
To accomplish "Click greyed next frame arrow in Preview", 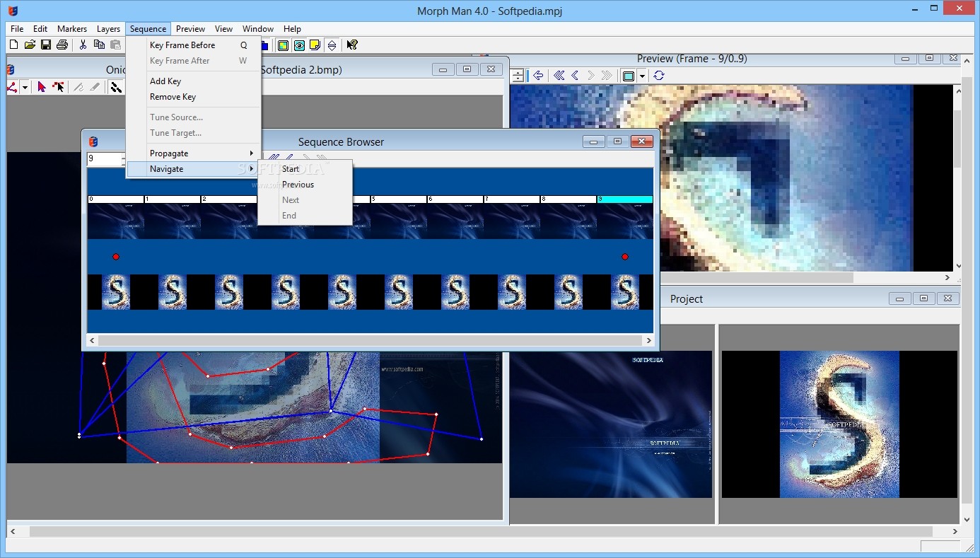I will (x=591, y=76).
